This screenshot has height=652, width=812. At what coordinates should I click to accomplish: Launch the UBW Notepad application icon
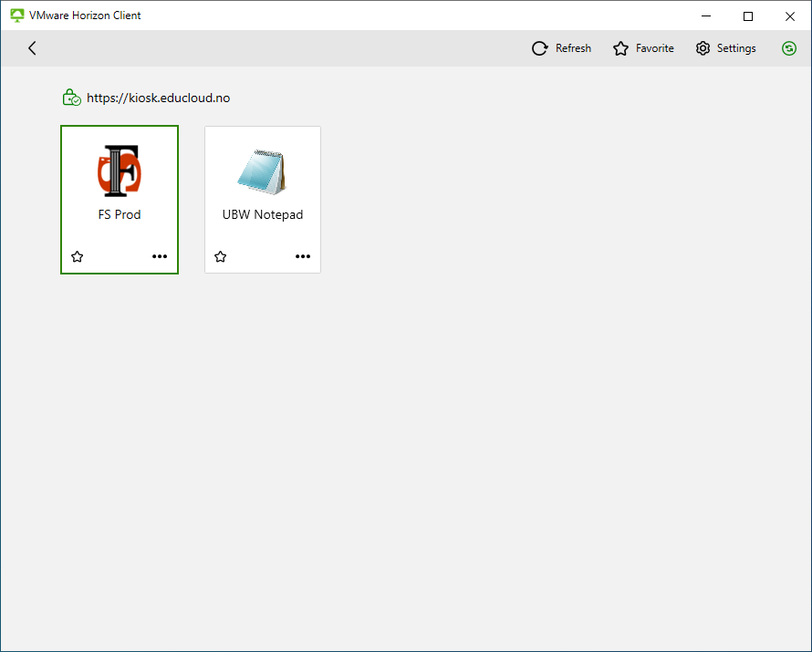point(262,171)
